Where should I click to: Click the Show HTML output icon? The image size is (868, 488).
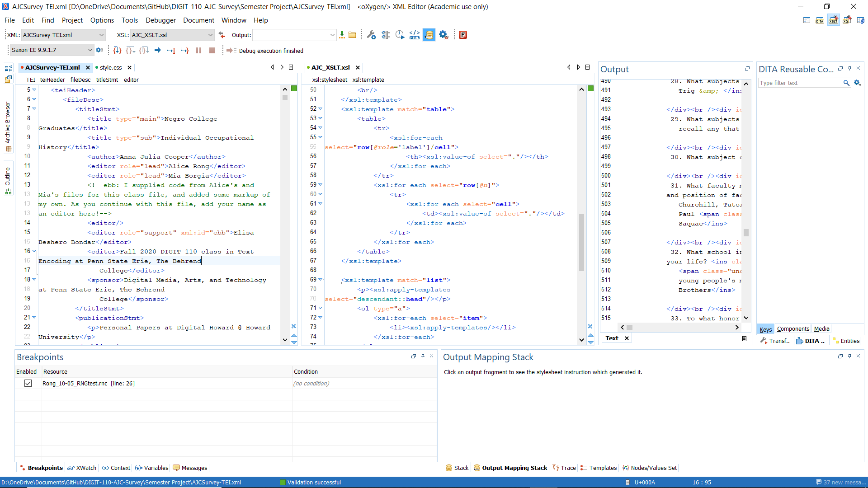(414, 35)
